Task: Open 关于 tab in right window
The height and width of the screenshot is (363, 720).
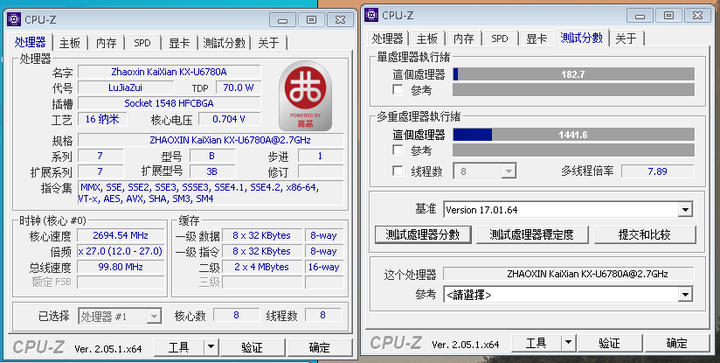Action: click(626, 39)
